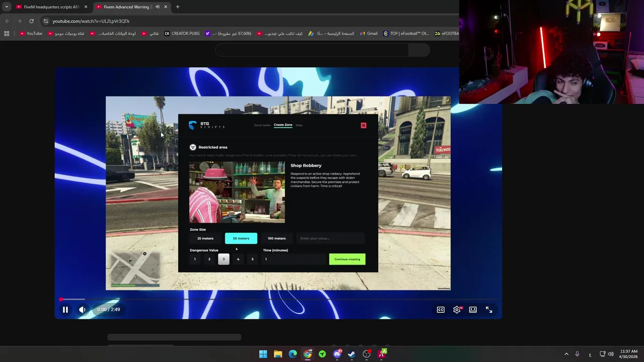The width and height of the screenshot is (644, 362).
Task: Open the Windows Start menu
Action: point(263,354)
